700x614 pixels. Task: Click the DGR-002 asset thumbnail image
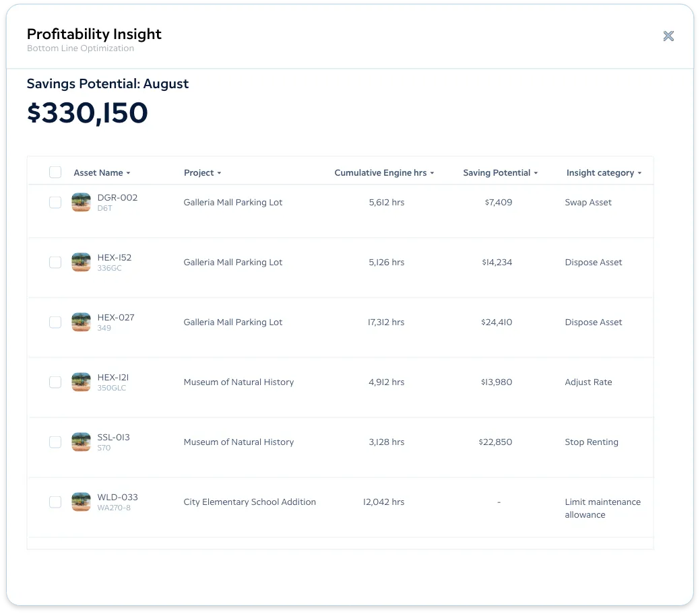coord(81,202)
